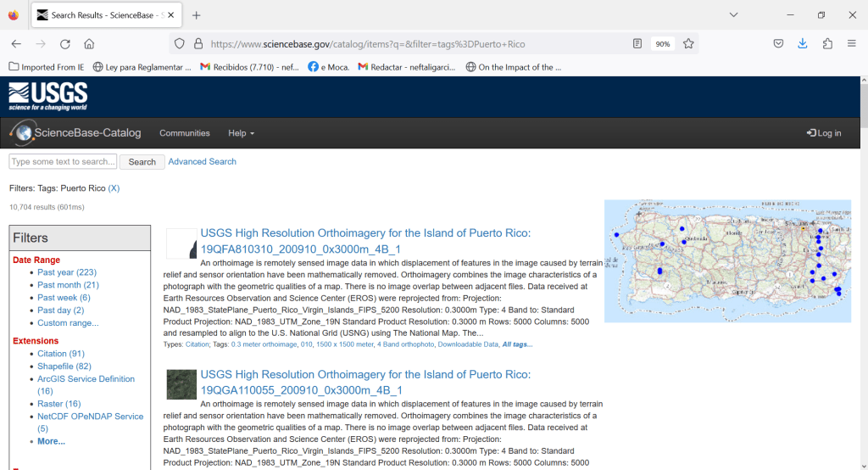Screen dimensions: 868x470
Task: Remove the Puerto Rico tag filter (X)
Action: coord(114,188)
